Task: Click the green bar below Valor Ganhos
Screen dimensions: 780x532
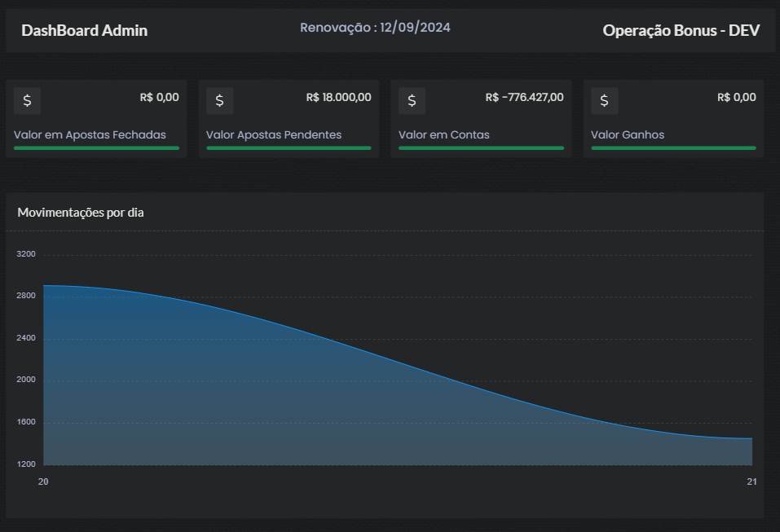Action: [673, 148]
